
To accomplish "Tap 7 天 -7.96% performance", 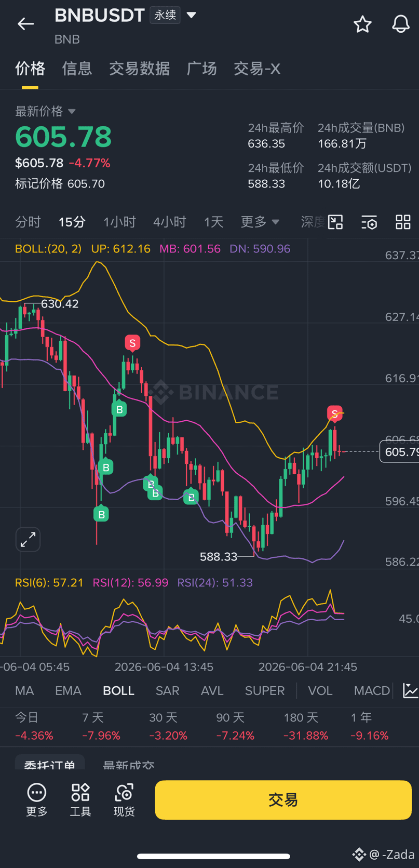I will coord(101,726).
